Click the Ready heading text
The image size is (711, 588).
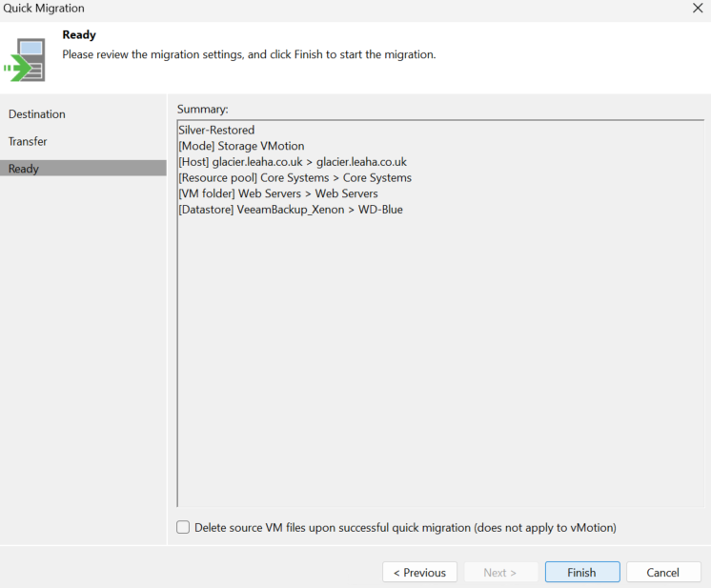(x=79, y=35)
